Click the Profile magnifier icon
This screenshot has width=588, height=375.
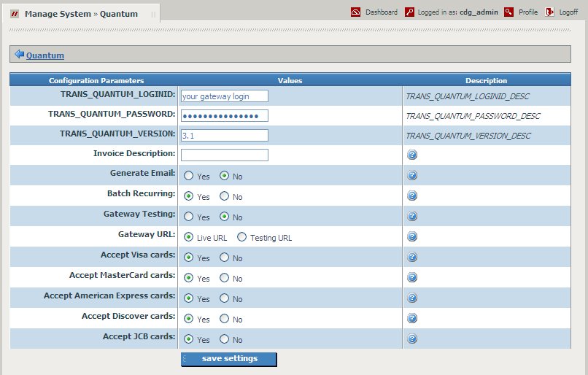click(509, 12)
